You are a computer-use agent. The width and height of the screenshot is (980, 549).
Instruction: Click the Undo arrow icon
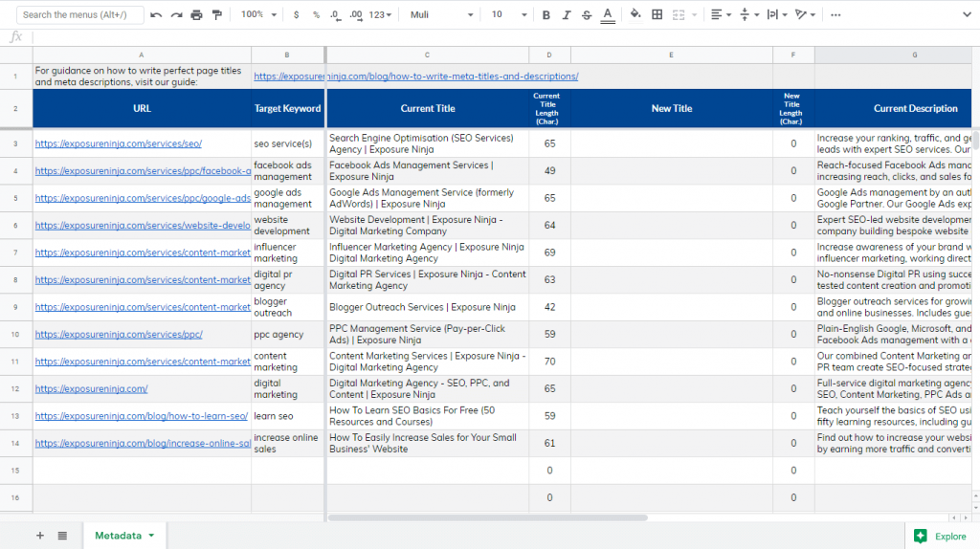pyautogui.click(x=156, y=15)
